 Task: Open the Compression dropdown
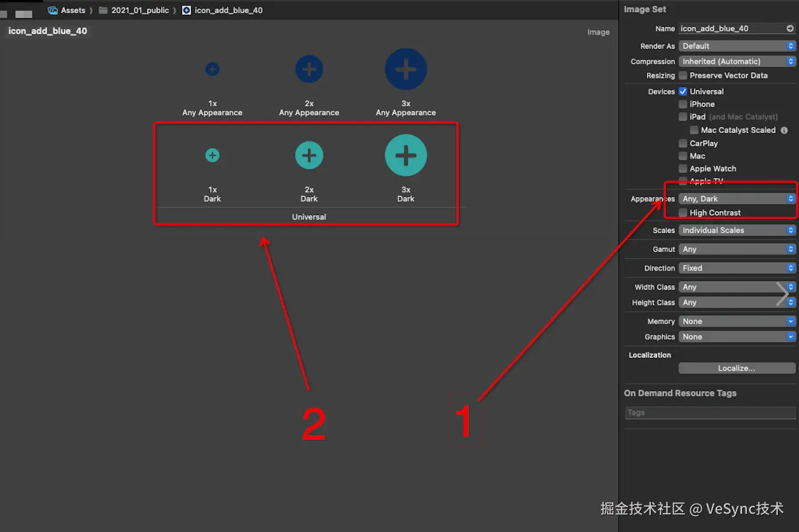737,61
